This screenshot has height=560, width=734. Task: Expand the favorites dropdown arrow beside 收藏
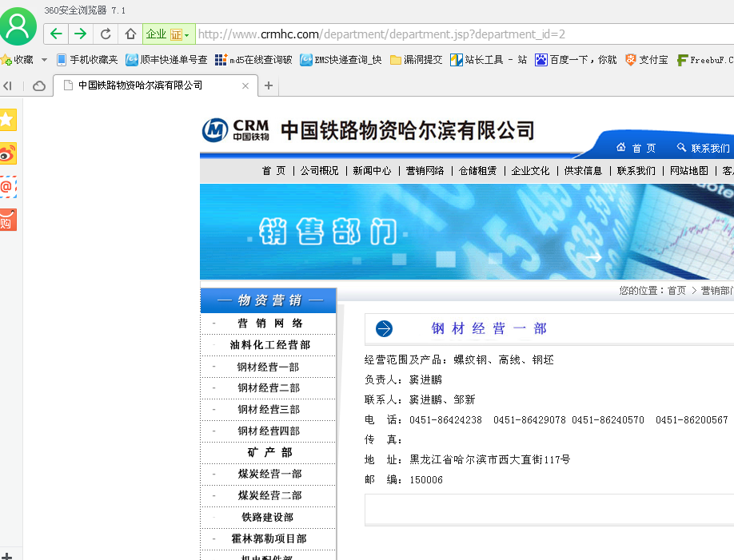tap(45, 60)
